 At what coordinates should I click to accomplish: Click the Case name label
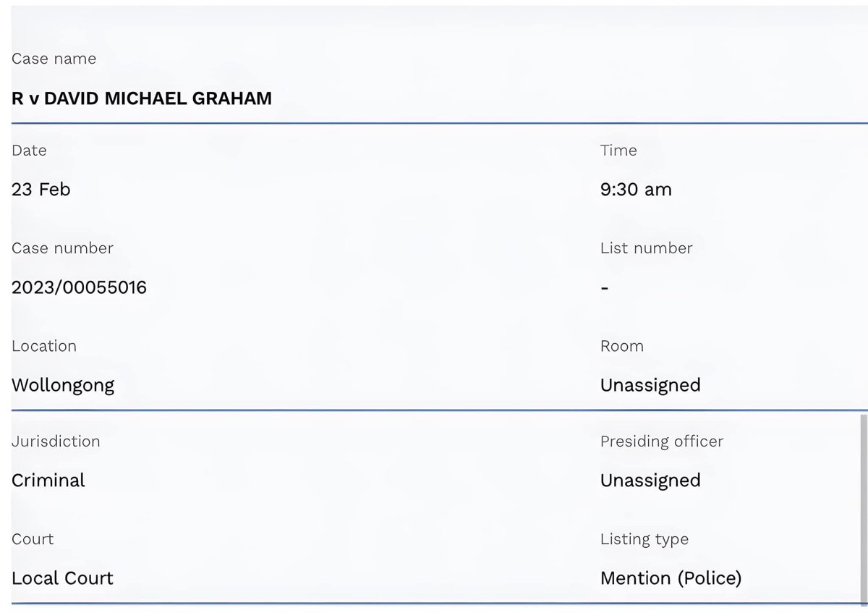pos(54,59)
